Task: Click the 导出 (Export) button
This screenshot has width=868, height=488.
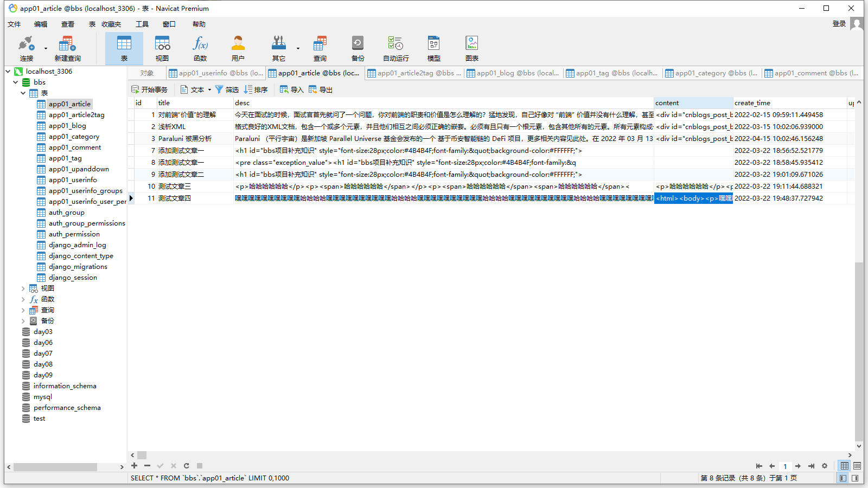Action: 321,89
